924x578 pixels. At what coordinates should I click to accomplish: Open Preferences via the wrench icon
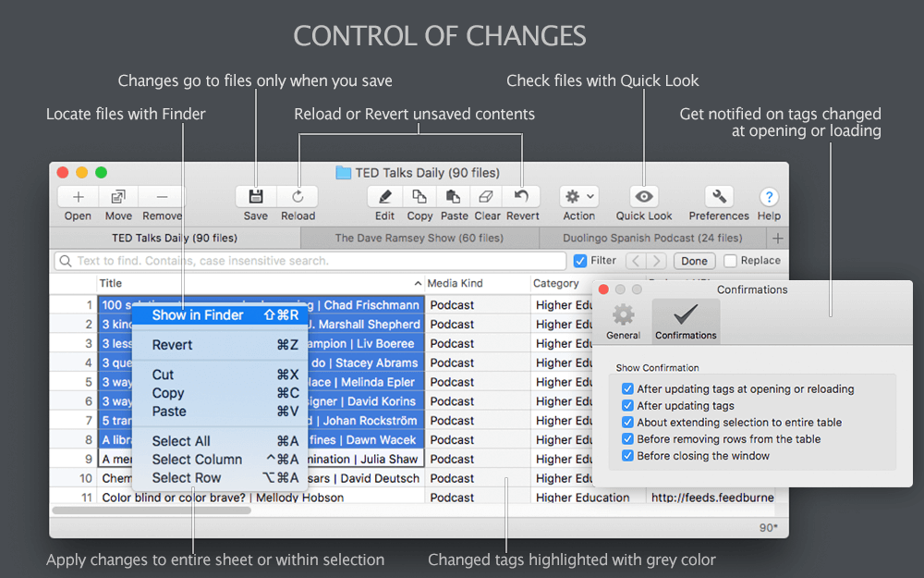[x=719, y=196]
